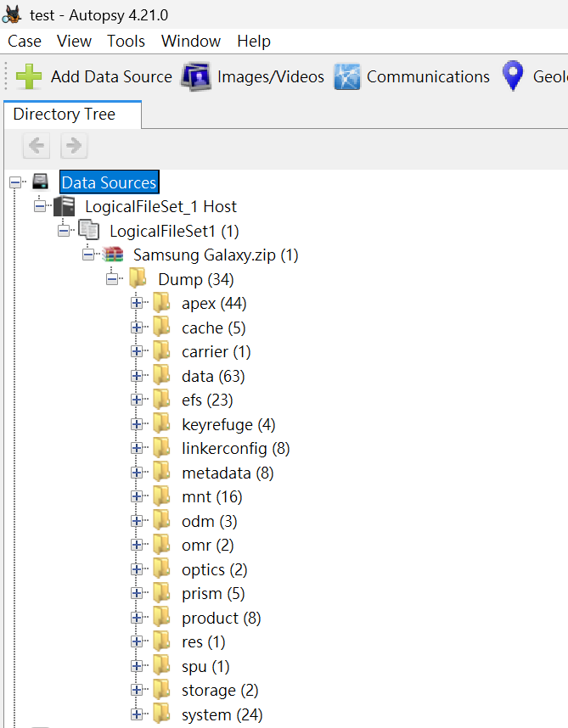
Task: Select odm (3) tree label
Action: click(x=210, y=521)
